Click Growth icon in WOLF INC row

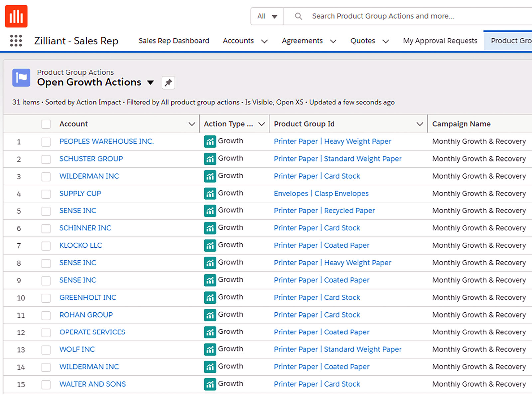(210, 349)
